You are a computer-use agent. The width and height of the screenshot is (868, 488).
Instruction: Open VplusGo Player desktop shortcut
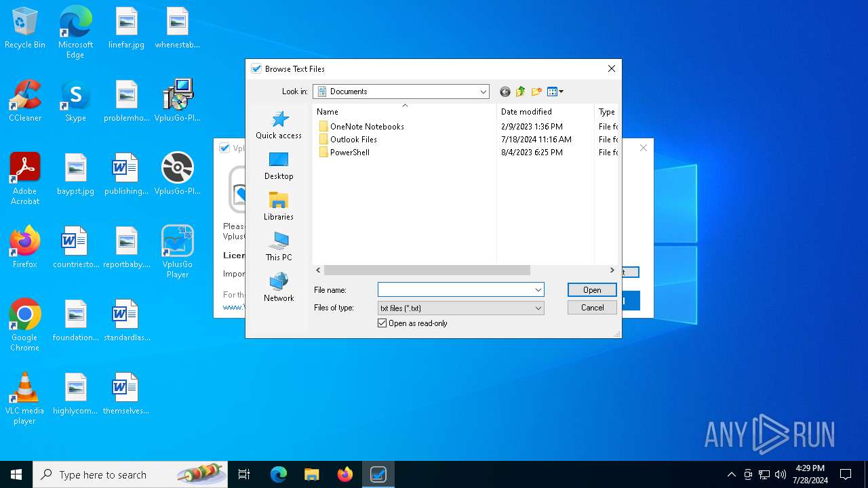[178, 252]
